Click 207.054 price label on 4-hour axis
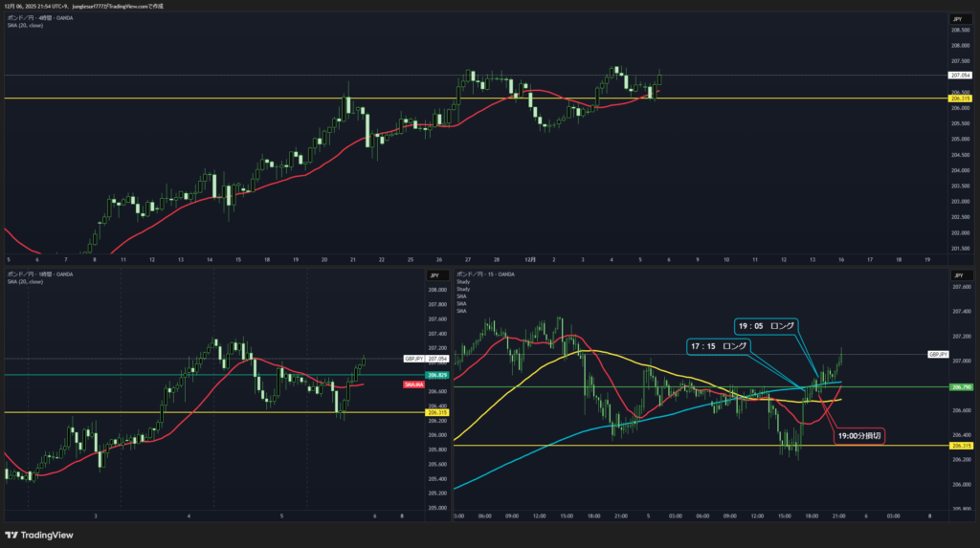The height and width of the screenshot is (548, 980). pos(960,75)
